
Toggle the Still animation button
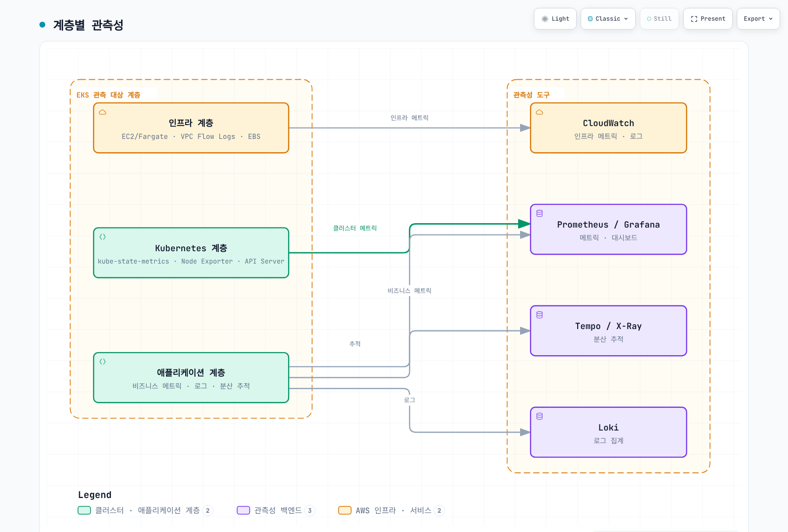point(659,19)
